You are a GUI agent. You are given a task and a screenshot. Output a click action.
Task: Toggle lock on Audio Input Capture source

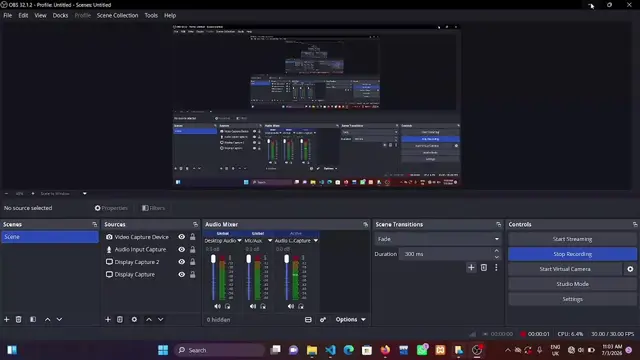pos(193,249)
